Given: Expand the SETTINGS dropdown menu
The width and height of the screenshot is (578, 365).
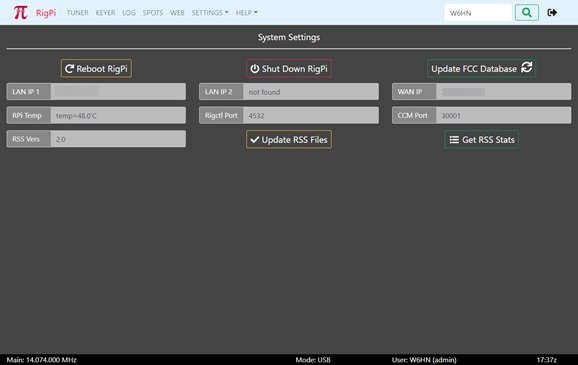Looking at the screenshot, I should [210, 13].
